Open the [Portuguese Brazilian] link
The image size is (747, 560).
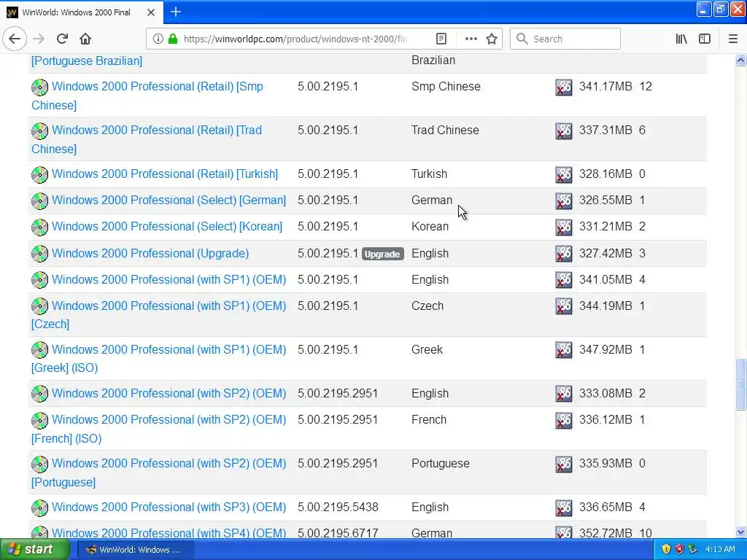[87, 61]
